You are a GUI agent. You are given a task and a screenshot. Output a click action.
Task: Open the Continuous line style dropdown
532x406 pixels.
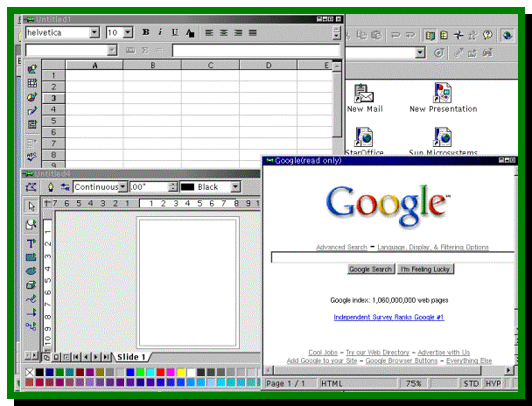(x=122, y=187)
